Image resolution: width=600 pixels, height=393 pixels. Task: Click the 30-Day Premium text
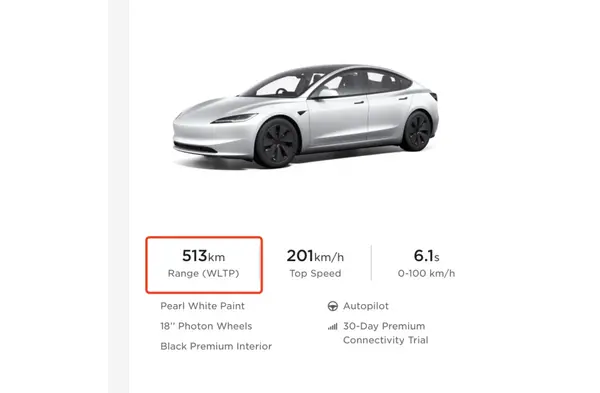coord(384,326)
